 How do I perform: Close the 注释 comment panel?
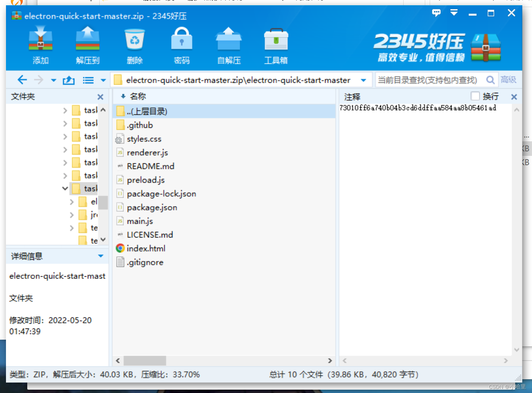click(x=514, y=97)
